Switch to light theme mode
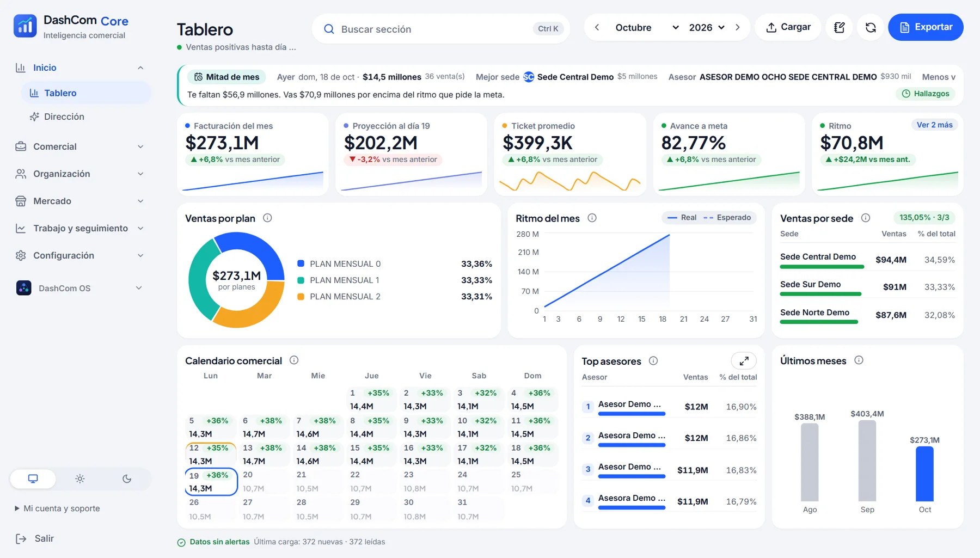Viewport: 980px width, 558px height. point(80,479)
